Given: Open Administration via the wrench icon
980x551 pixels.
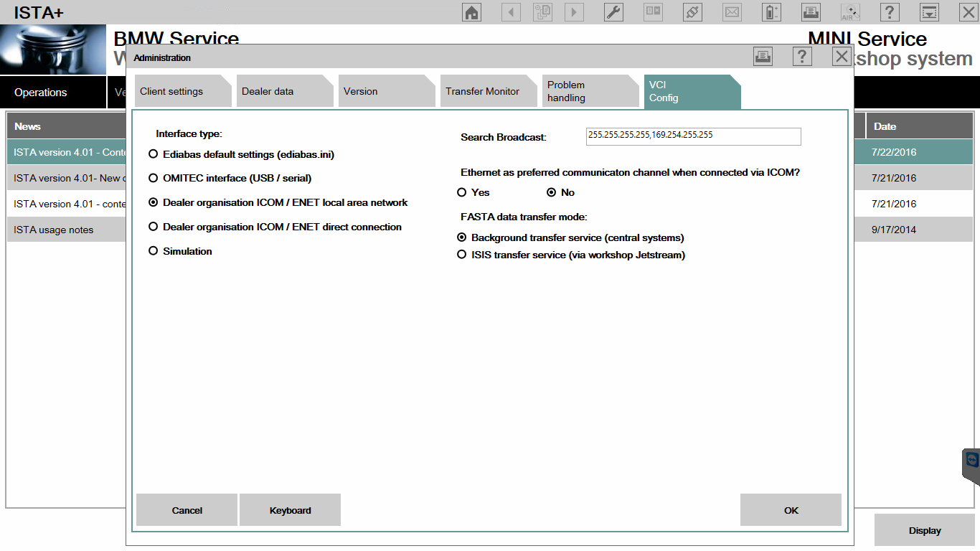Looking at the screenshot, I should (x=613, y=12).
